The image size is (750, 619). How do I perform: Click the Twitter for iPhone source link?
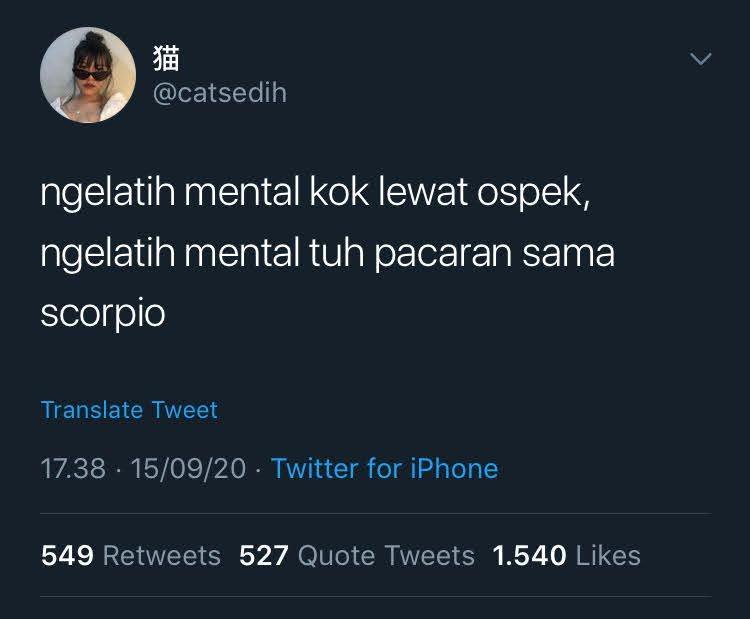click(x=385, y=468)
